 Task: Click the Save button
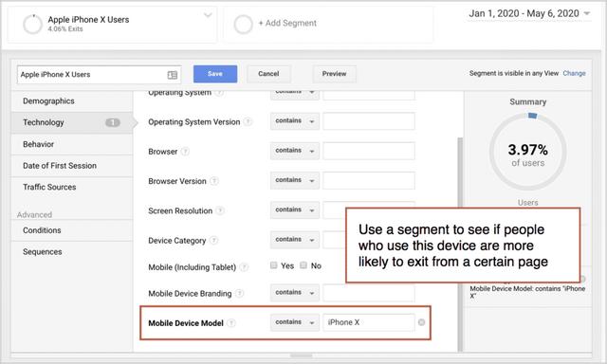point(215,74)
